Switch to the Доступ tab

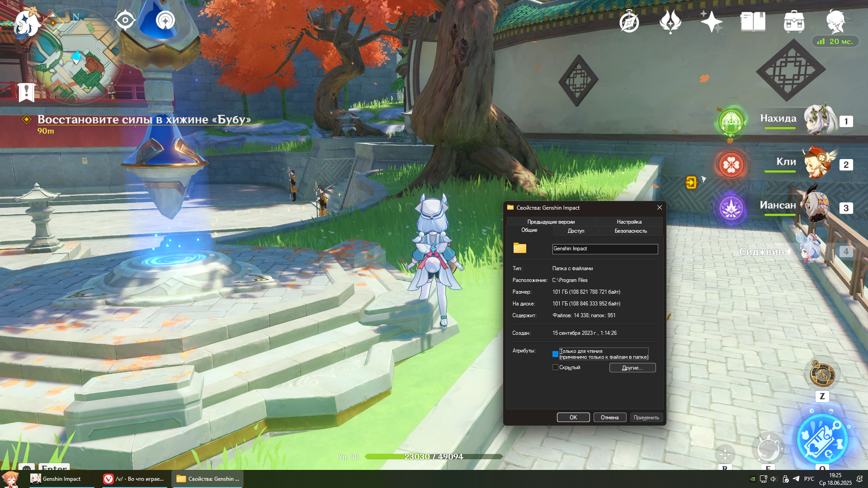tap(576, 231)
